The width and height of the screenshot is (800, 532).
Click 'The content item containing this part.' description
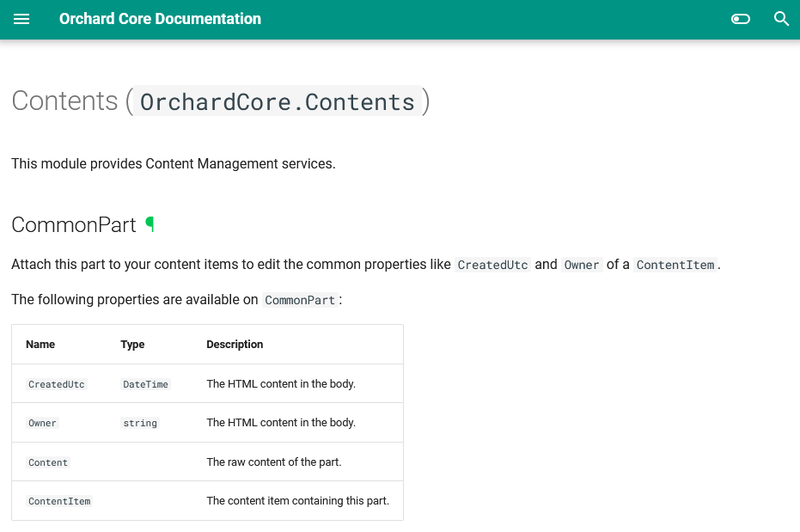point(298,501)
